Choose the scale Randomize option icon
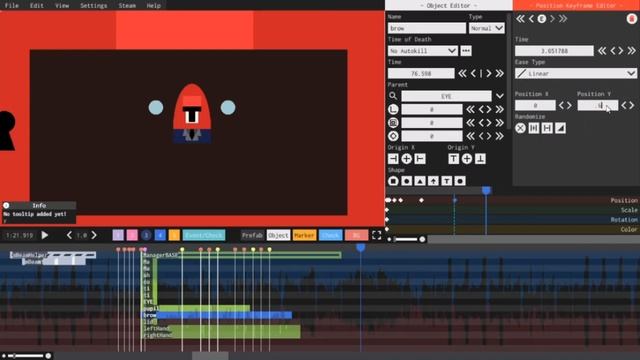Viewport: 640px width, 360px height. 560,128
